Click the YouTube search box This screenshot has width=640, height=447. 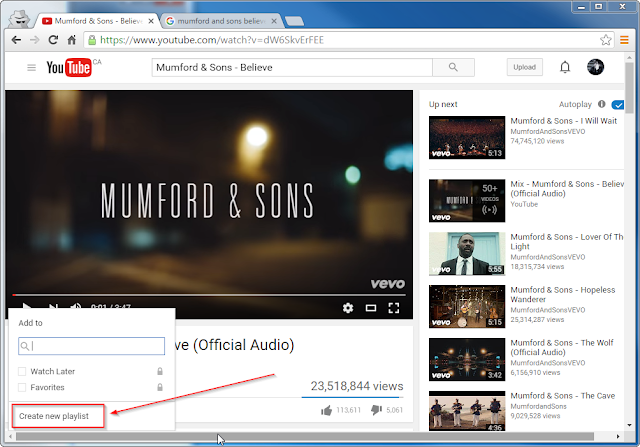point(292,67)
